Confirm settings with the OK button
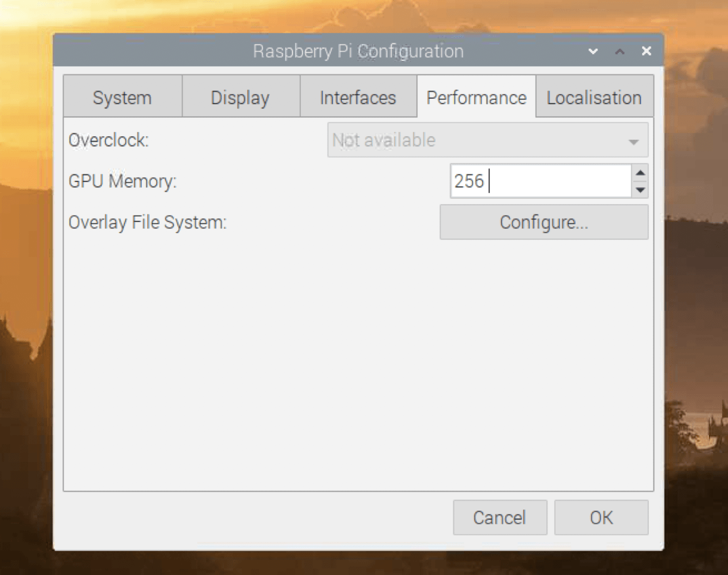This screenshot has height=575, width=728. coord(601,517)
